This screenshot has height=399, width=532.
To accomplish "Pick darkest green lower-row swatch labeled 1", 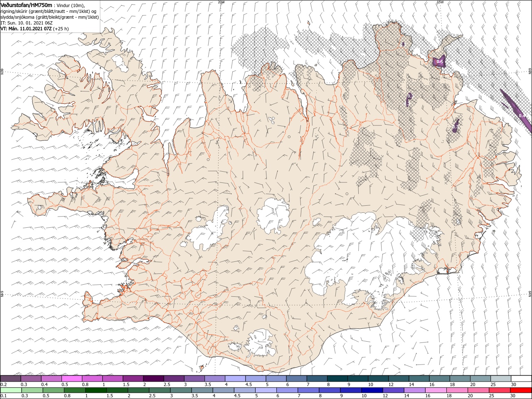I will click(96, 390).
